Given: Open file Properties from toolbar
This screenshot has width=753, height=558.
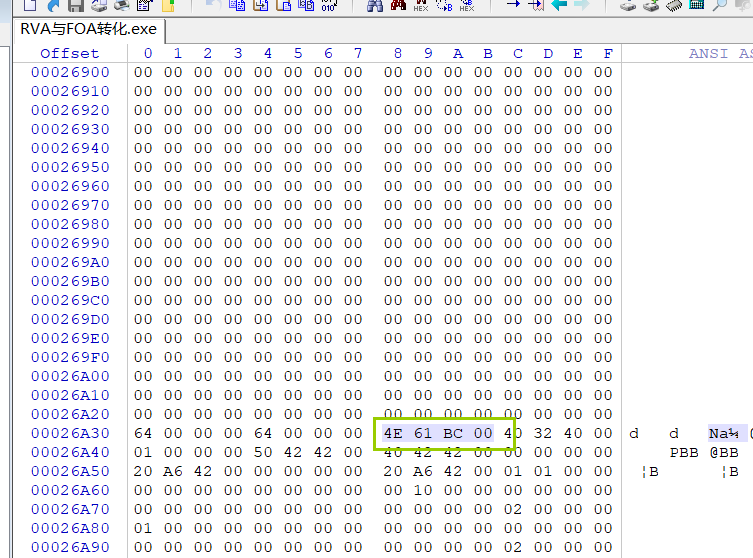Looking at the screenshot, I should pos(145,5).
